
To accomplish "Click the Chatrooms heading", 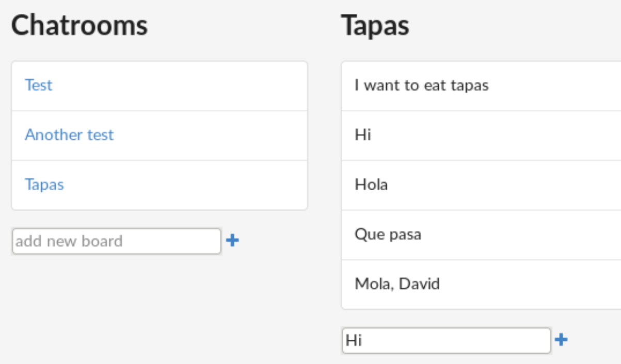I will click(79, 25).
